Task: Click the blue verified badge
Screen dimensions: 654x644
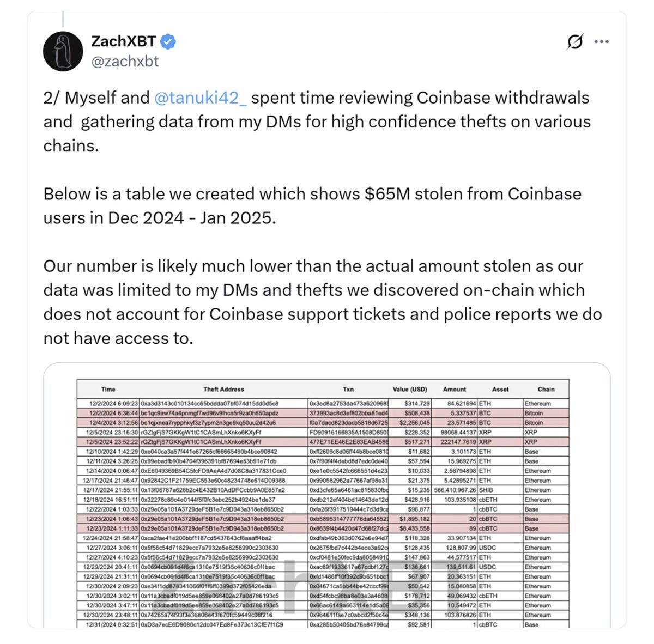Action: 168,41
